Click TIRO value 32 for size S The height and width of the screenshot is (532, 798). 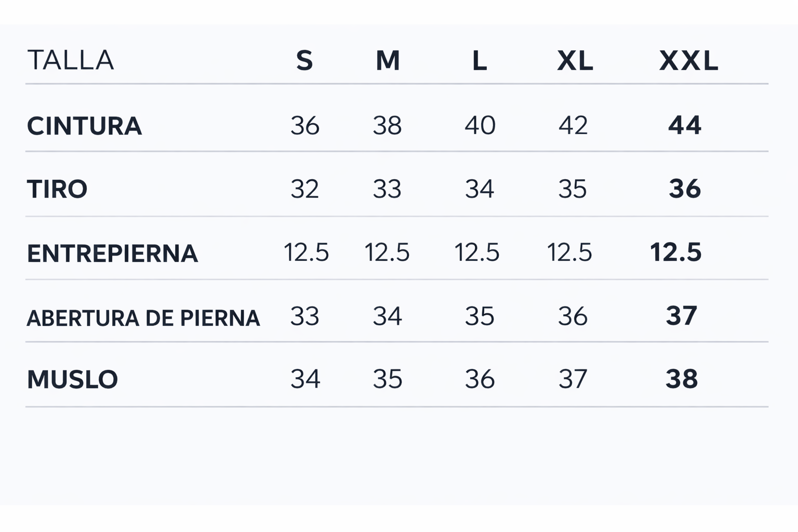tap(304, 189)
